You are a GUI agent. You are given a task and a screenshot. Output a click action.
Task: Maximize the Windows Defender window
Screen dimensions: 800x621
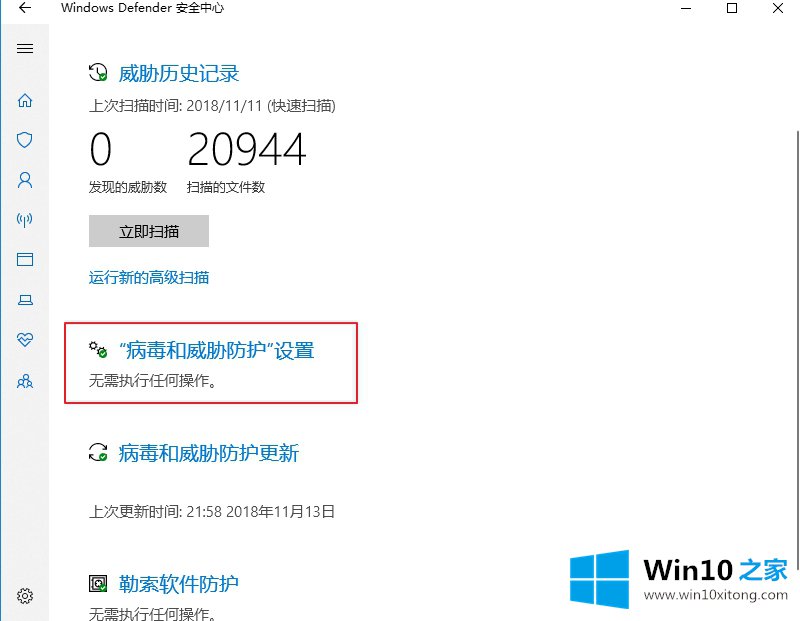click(732, 8)
